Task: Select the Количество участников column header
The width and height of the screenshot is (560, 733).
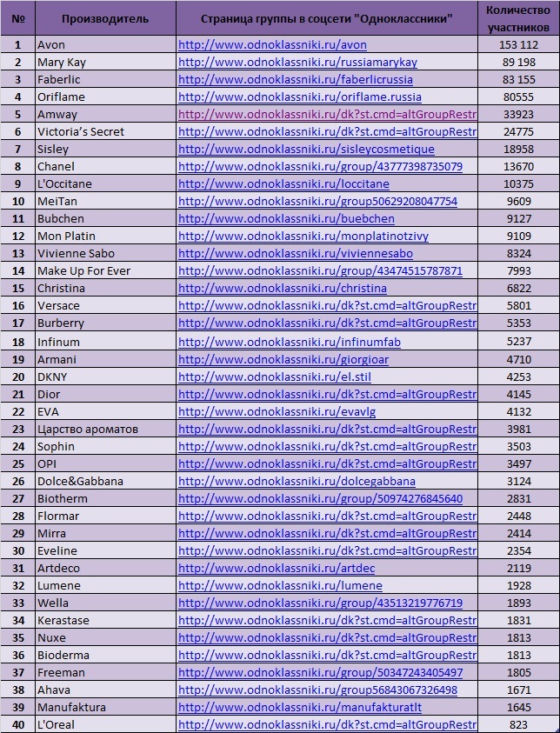Action: 518,18
